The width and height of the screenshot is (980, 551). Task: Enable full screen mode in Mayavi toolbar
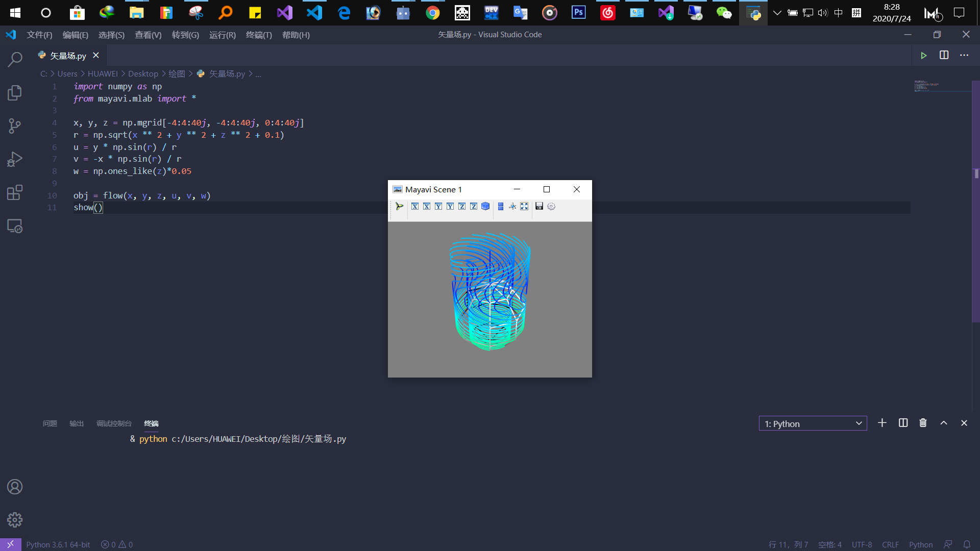[x=524, y=207]
